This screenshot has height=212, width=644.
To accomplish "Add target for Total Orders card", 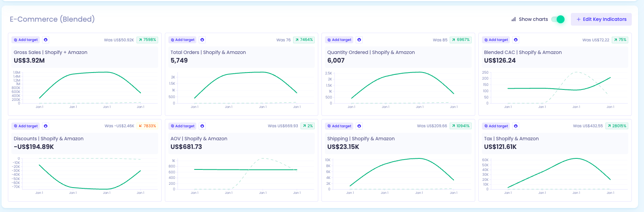I will coord(183,40).
